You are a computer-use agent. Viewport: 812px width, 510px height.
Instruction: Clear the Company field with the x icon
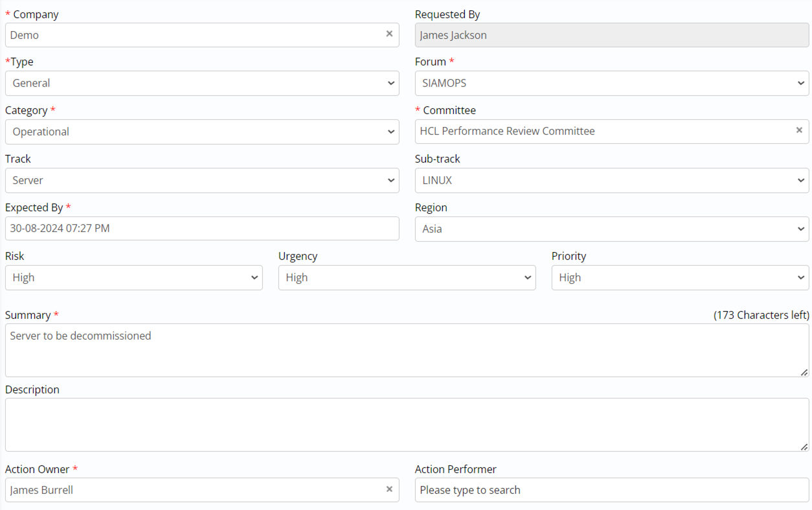(x=389, y=34)
